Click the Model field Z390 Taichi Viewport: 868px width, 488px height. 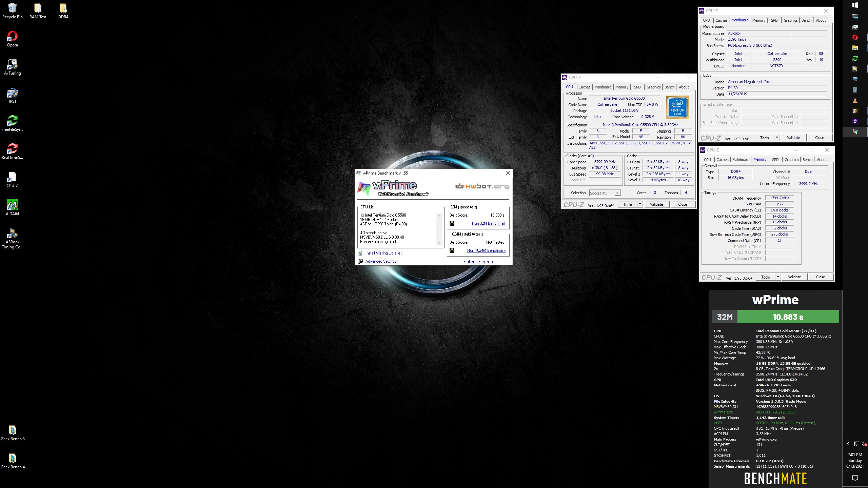point(759,39)
